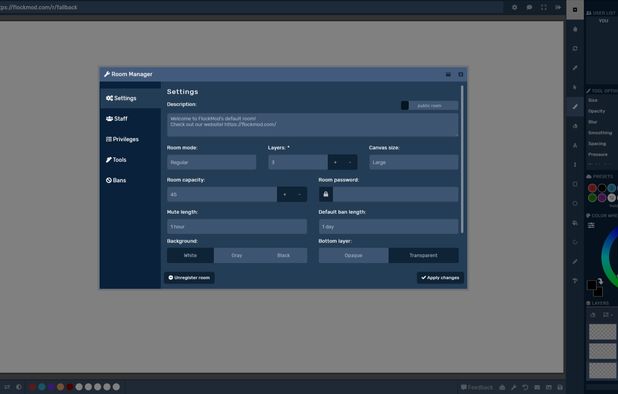Viewport: 618px width, 394px height.
Task: Open the Bans section in Room Manager
Action: pyautogui.click(x=130, y=180)
